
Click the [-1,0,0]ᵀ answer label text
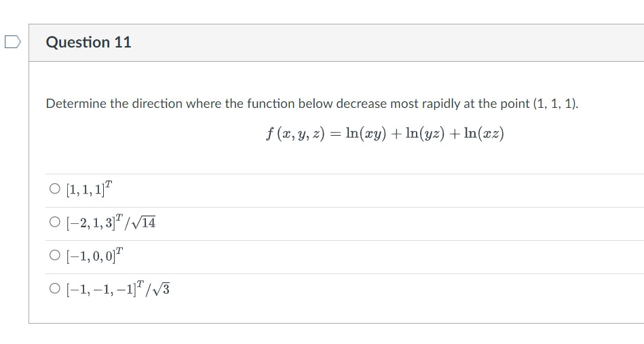coord(94,255)
